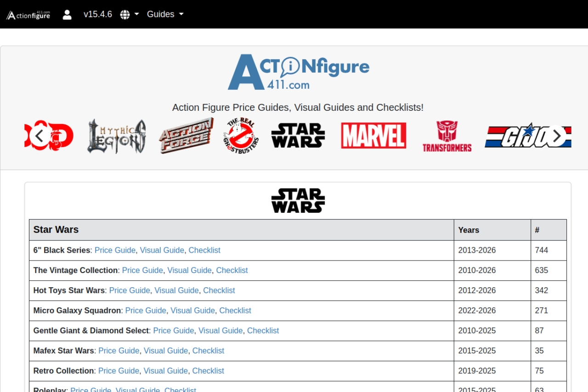588x392 pixels.
Task: Choose the Real Ghostbusters logo
Action: [x=241, y=136]
